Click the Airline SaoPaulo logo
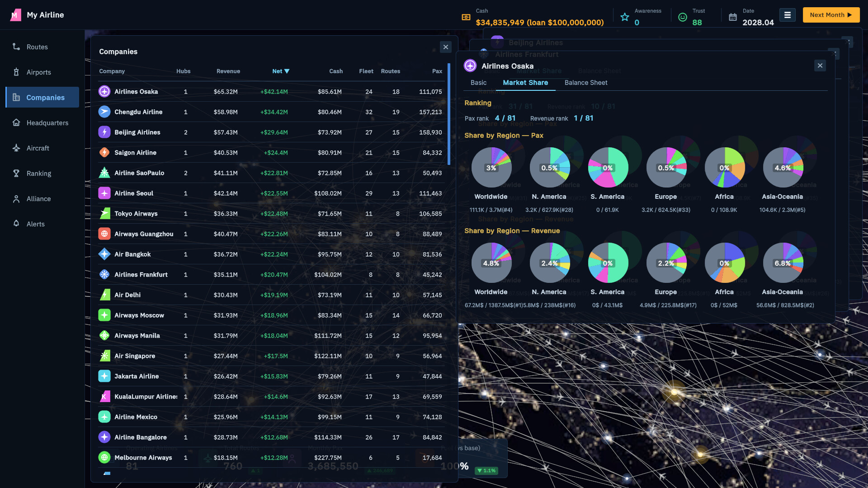The height and width of the screenshot is (488, 868). point(104,173)
